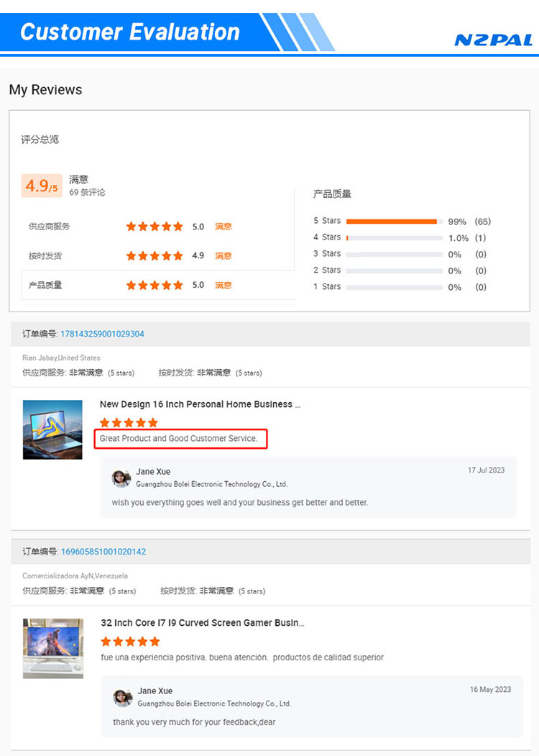Click the 按时发货 star rating row
The image size is (539, 756).
point(155,255)
